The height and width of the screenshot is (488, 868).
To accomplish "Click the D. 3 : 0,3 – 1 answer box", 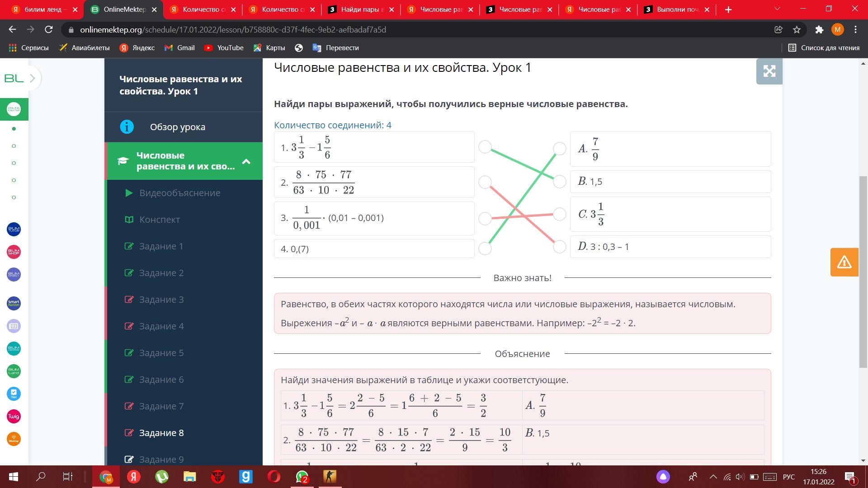I will 670,247.
